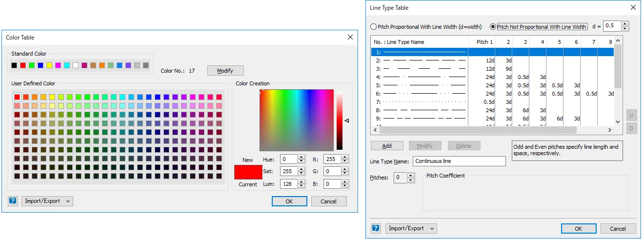The image size is (644, 239).
Task: Click the D move-down button
Action: 631,129
